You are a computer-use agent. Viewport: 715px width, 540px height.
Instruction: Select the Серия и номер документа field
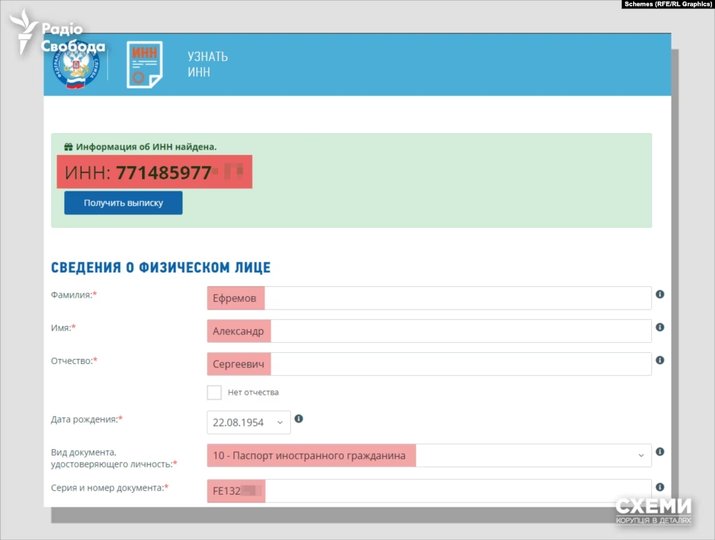click(428, 491)
